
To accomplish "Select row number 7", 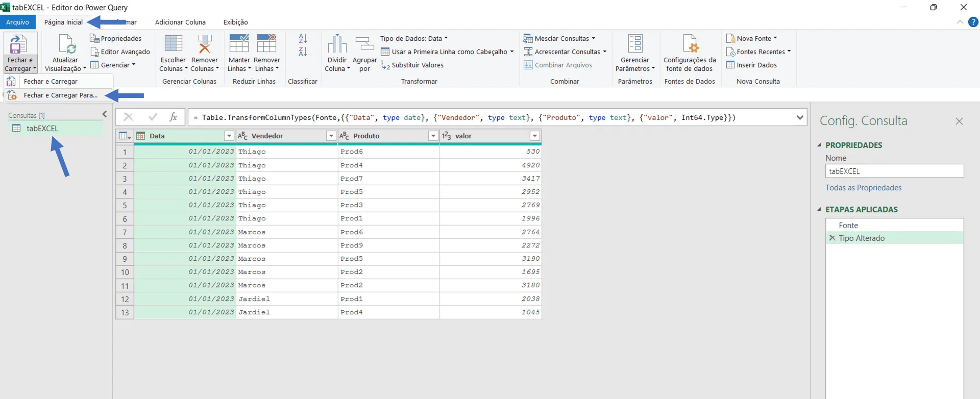I will [125, 232].
